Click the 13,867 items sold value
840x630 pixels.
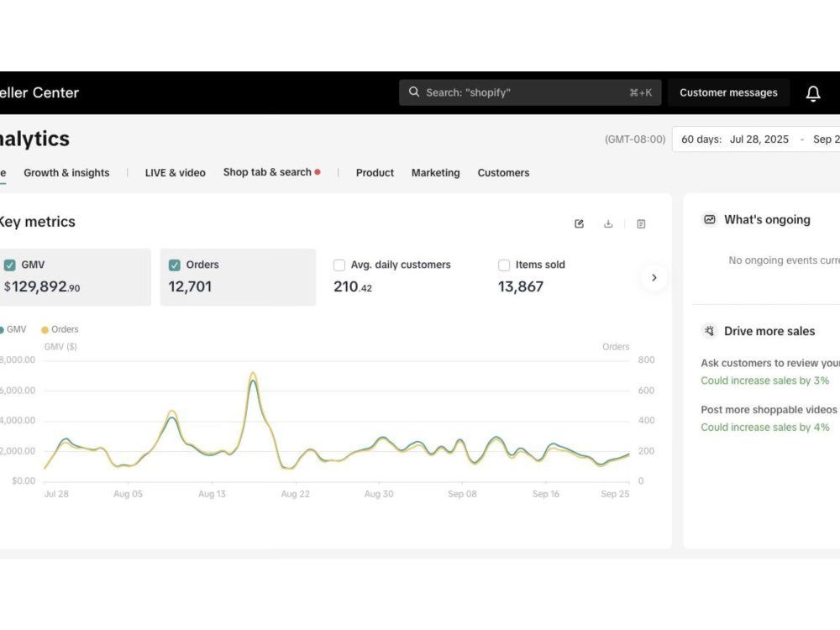pos(520,287)
